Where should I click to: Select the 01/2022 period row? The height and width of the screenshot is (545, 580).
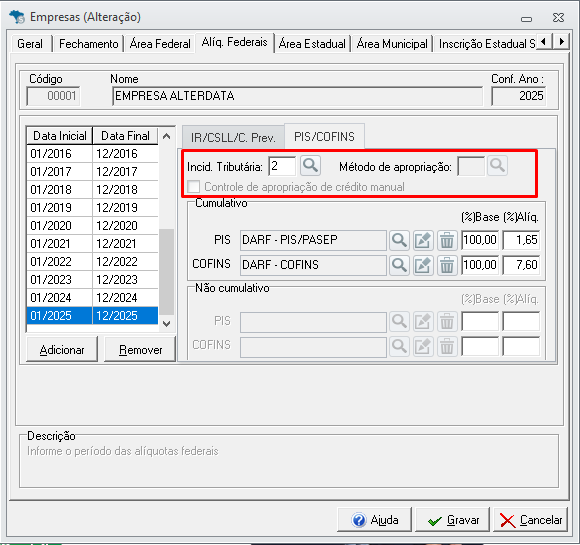[92, 262]
